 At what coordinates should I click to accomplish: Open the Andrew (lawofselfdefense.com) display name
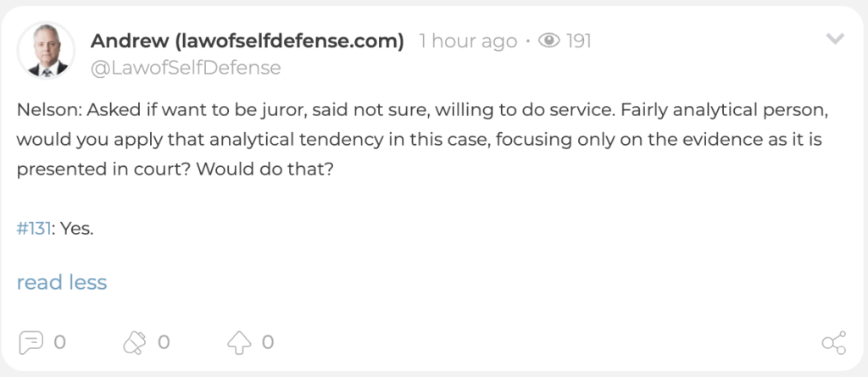click(247, 41)
